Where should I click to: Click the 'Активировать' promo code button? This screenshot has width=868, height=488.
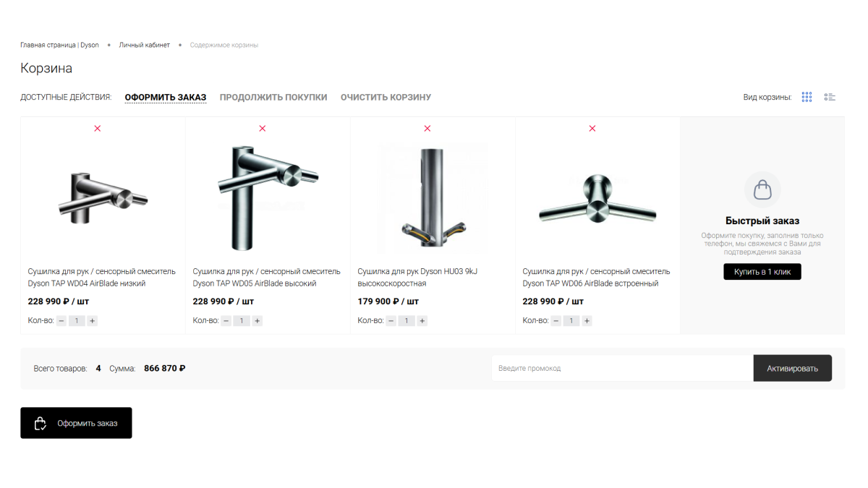pyautogui.click(x=792, y=368)
